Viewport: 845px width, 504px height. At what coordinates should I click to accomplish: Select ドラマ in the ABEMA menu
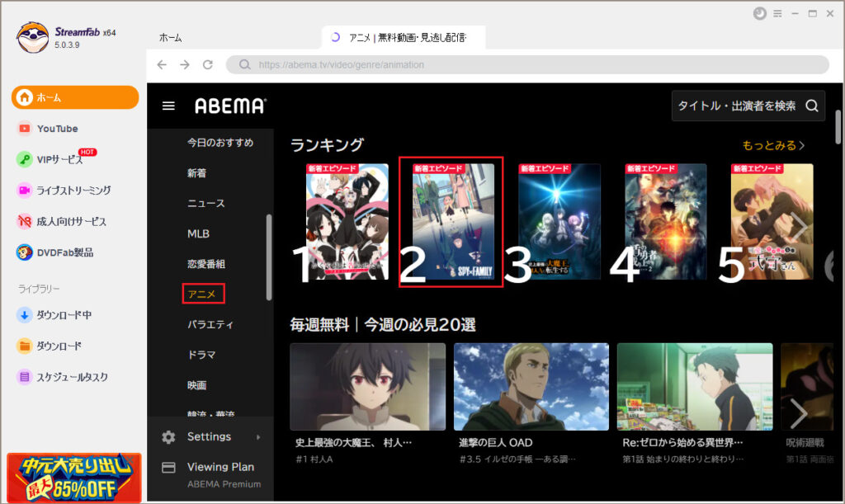click(201, 355)
